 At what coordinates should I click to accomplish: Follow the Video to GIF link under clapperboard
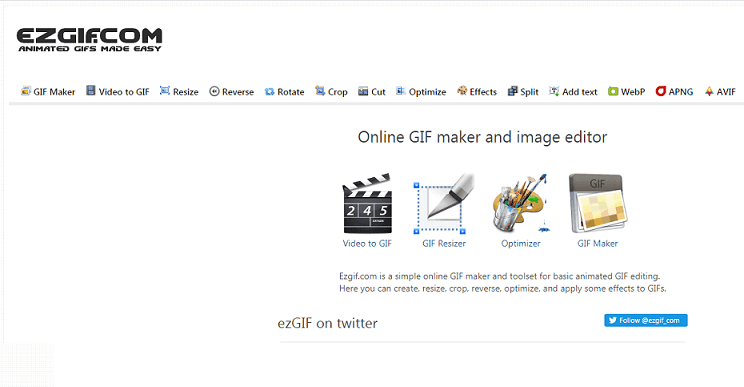(367, 244)
